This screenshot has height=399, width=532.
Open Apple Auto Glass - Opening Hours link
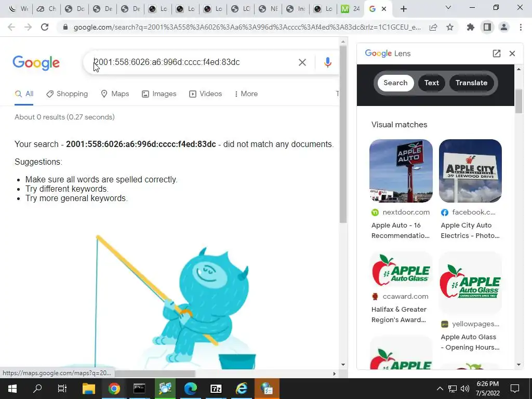pos(470,342)
